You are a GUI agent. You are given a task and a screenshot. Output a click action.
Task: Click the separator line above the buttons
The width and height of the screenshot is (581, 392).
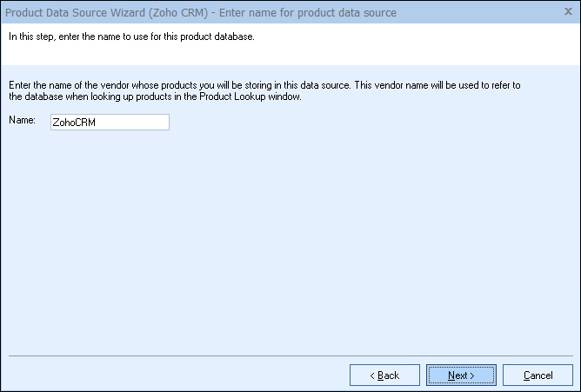[287, 355]
